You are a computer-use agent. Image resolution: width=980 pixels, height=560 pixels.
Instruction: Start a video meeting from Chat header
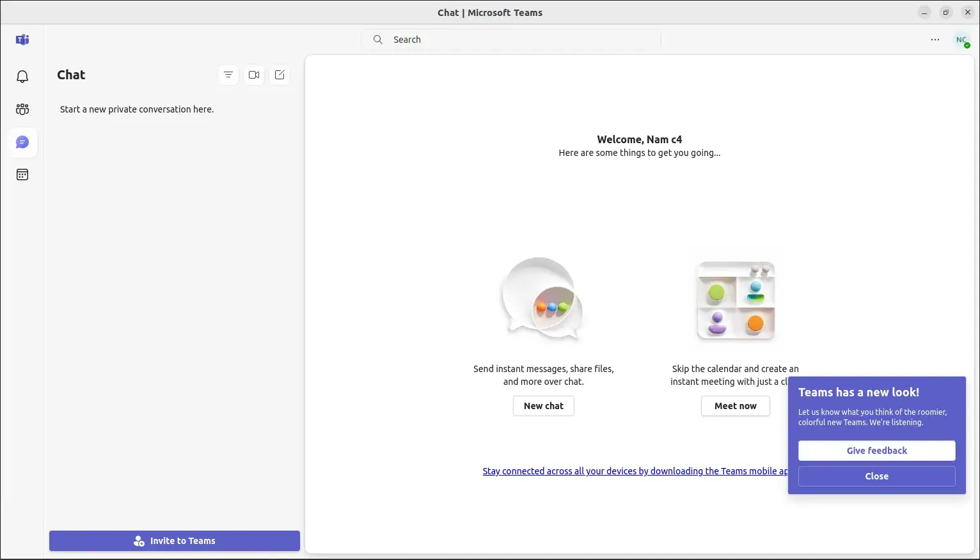coord(254,75)
